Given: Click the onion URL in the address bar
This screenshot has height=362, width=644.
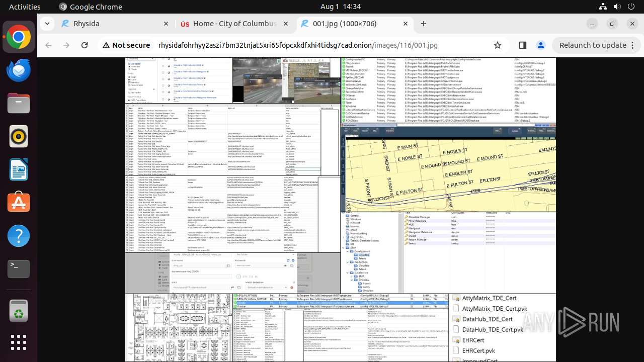Looking at the screenshot, I should point(298,45).
